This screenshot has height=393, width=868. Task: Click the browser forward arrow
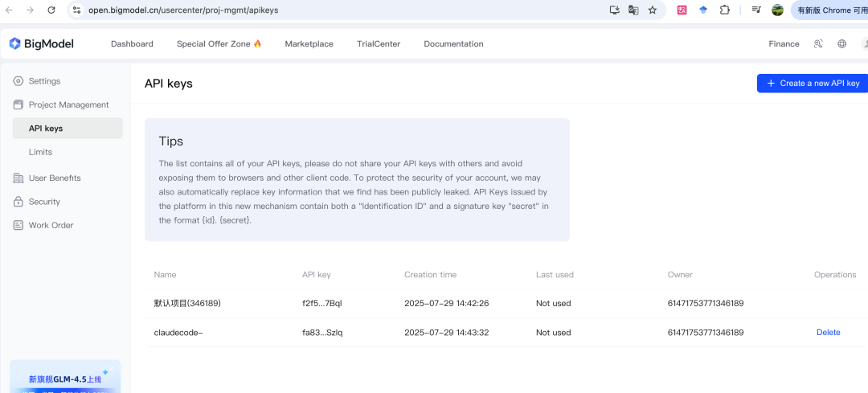pyautogui.click(x=30, y=10)
